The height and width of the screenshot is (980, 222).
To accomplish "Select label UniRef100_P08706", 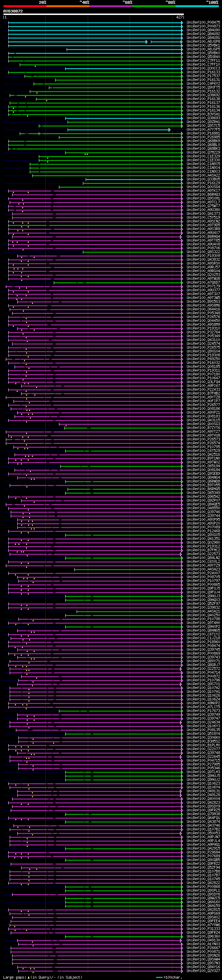I will coord(203,248).
